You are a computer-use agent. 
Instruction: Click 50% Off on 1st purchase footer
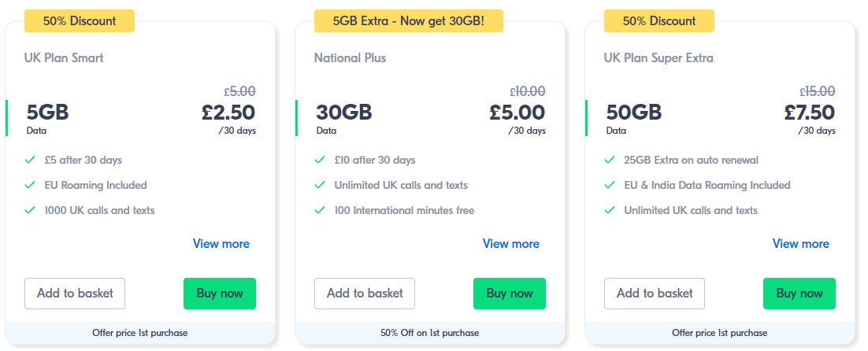pyautogui.click(x=430, y=333)
